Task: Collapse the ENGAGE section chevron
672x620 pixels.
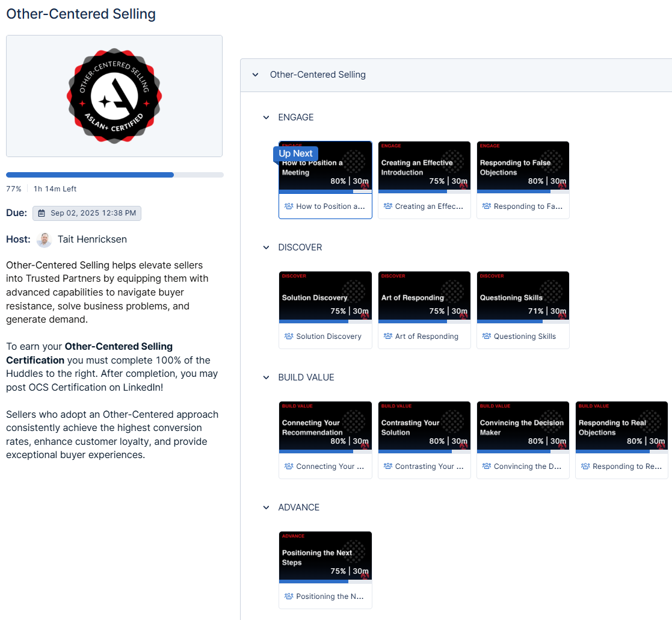Action: pyautogui.click(x=266, y=117)
